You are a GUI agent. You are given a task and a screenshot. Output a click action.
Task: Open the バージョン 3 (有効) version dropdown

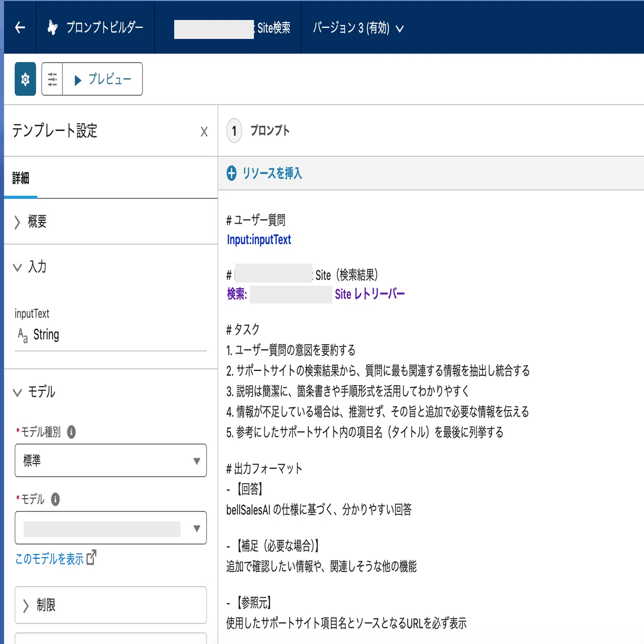(x=358, y=28)
